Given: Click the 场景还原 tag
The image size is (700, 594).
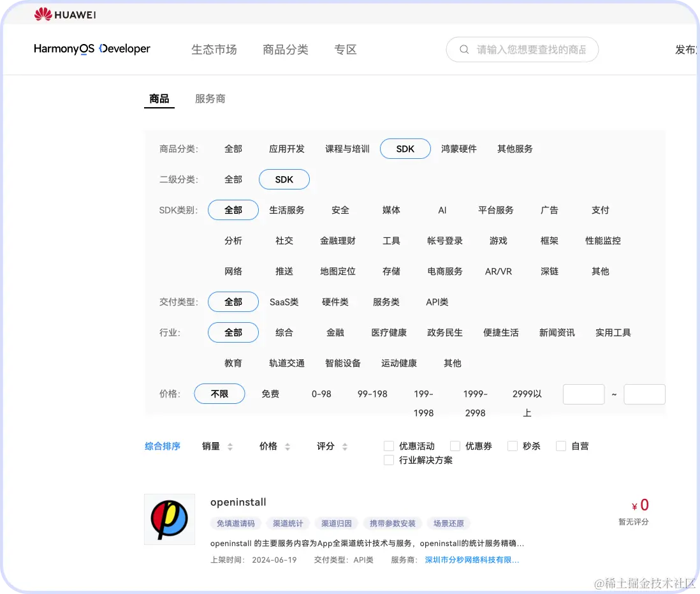Looking at the screenshot, I should 449,523.
